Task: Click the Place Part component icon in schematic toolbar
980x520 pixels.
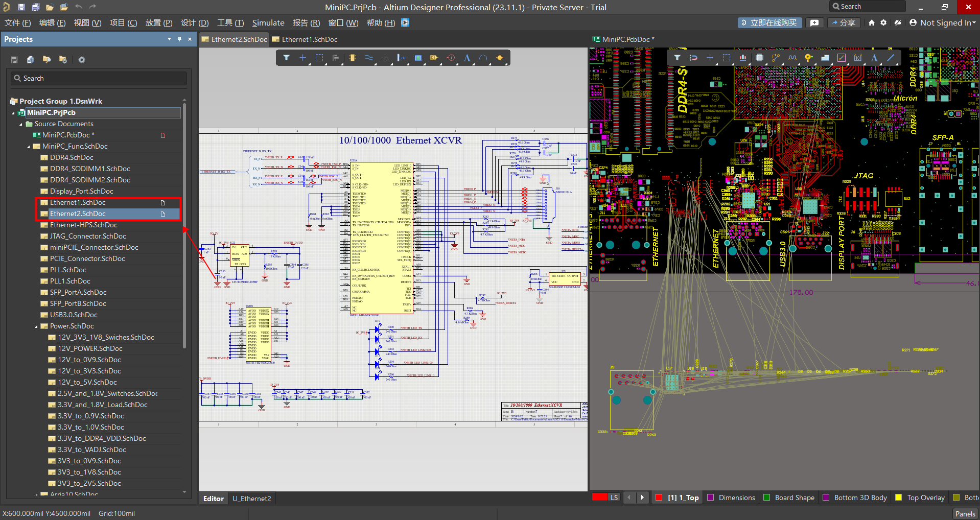Action: pos(352,58)
